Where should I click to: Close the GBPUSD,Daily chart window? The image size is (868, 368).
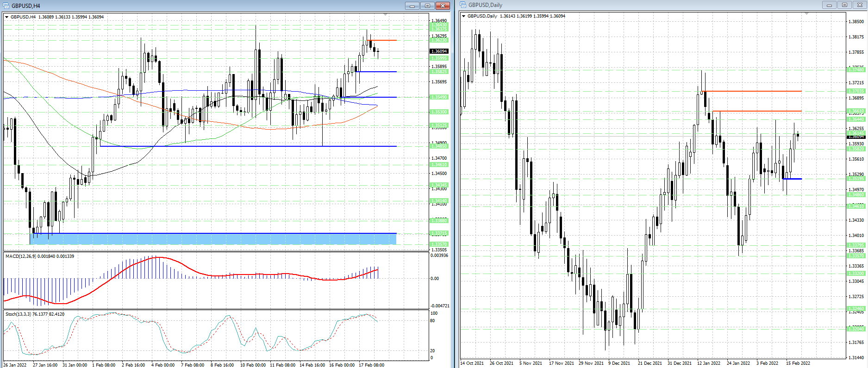point(860,5)
